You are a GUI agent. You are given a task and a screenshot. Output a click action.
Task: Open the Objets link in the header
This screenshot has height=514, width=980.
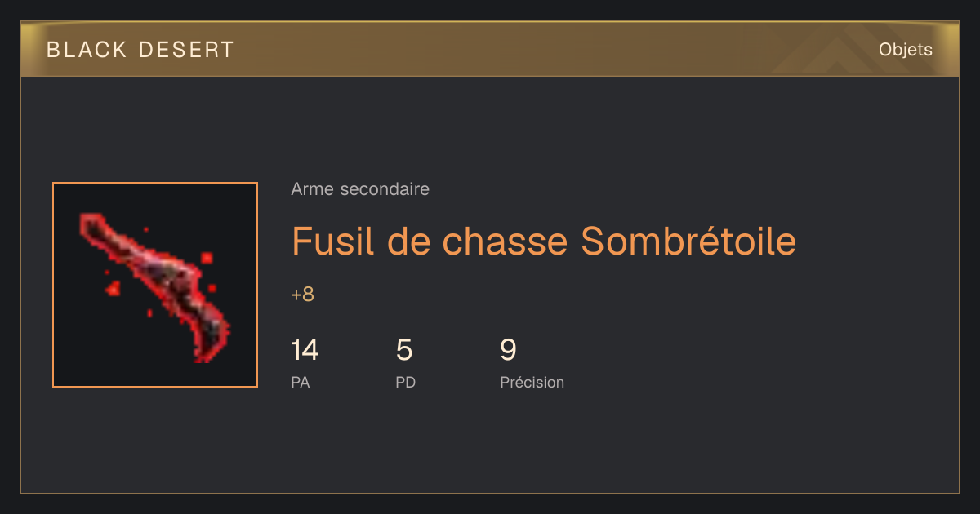[x=905, y=50]
